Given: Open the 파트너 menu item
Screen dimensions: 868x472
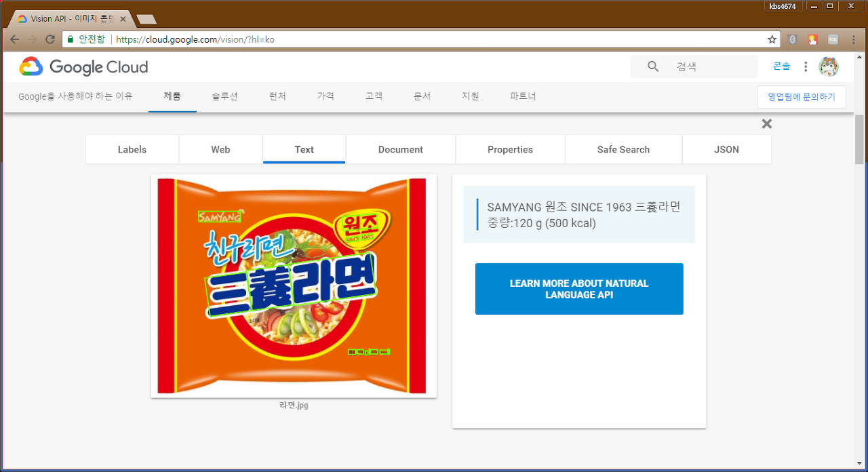Looking at the screenshot, I should 523,96.
